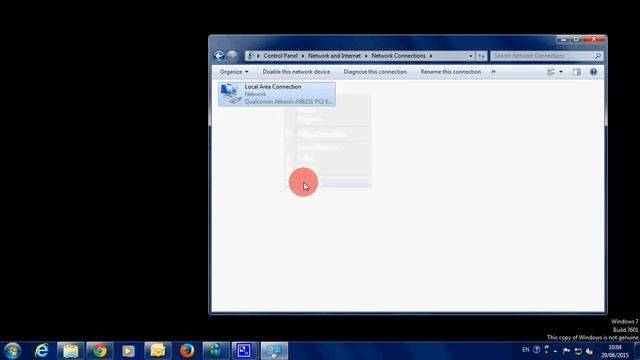
Task: Open Windows Media Player from taskbar
Action: (128, 351)
